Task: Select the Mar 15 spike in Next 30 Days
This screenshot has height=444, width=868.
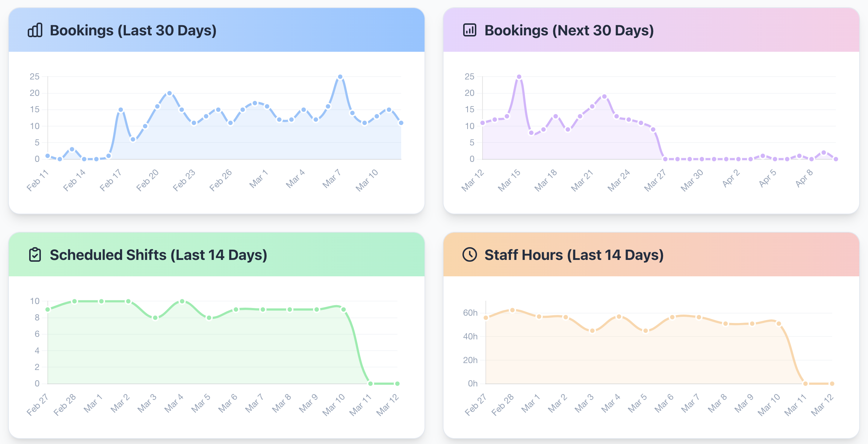Action: pyautogui.click(x=519, y=76)
